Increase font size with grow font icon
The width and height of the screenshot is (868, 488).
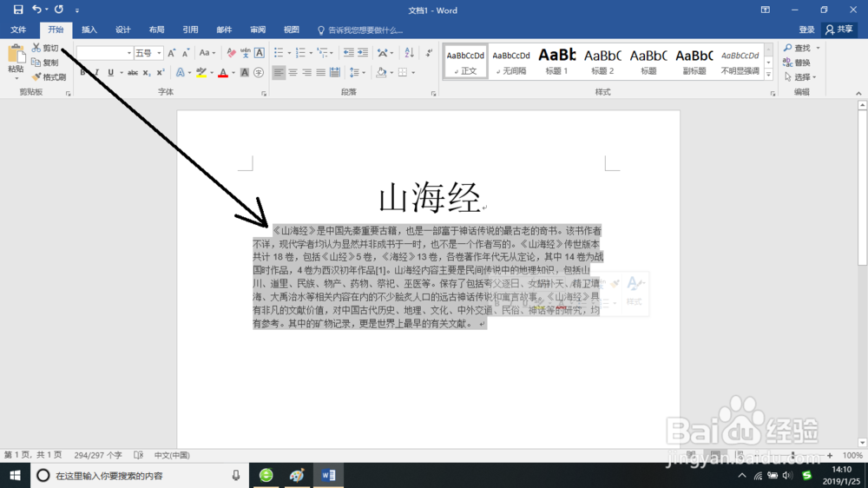tap(172, 53)
